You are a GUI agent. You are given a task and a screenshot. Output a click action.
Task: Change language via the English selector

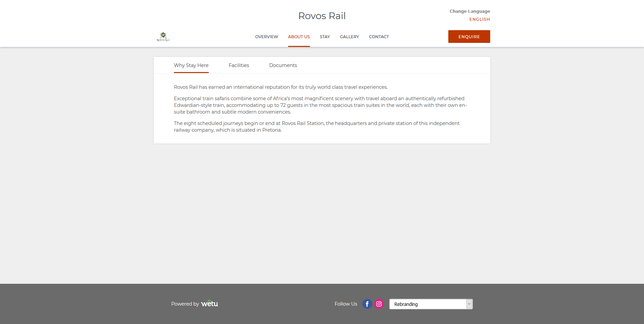tap(479, 19)
